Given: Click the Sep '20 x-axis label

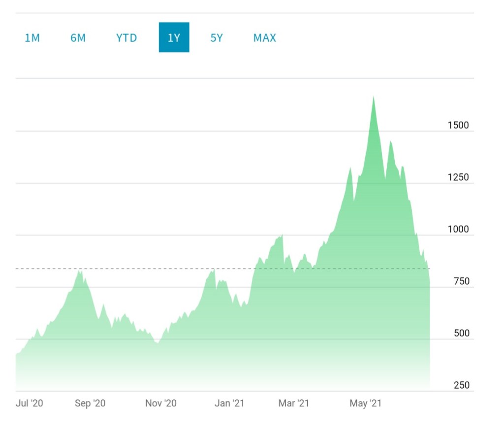Looking at the screenshot, I should 90,403.
